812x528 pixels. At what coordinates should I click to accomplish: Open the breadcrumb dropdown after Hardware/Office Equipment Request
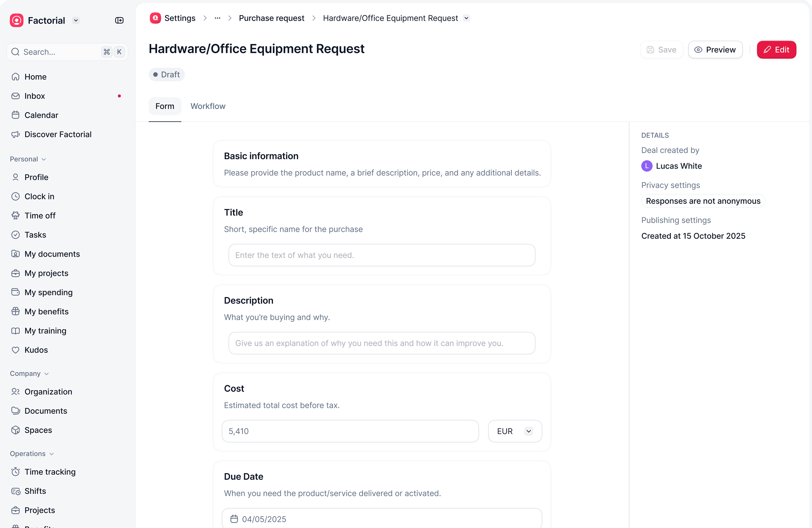point(466,18)
